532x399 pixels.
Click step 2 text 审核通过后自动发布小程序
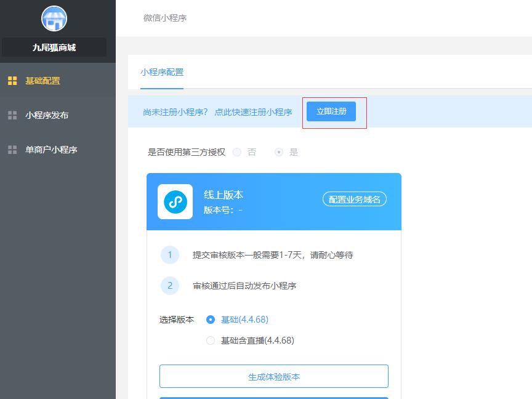pyautogui.click(x=244, y=286)
